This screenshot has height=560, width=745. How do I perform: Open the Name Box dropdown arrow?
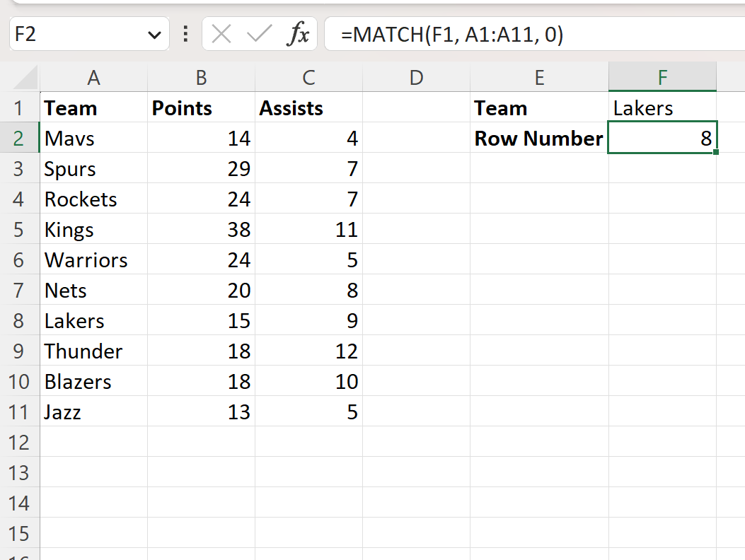(x=154, y=35)
